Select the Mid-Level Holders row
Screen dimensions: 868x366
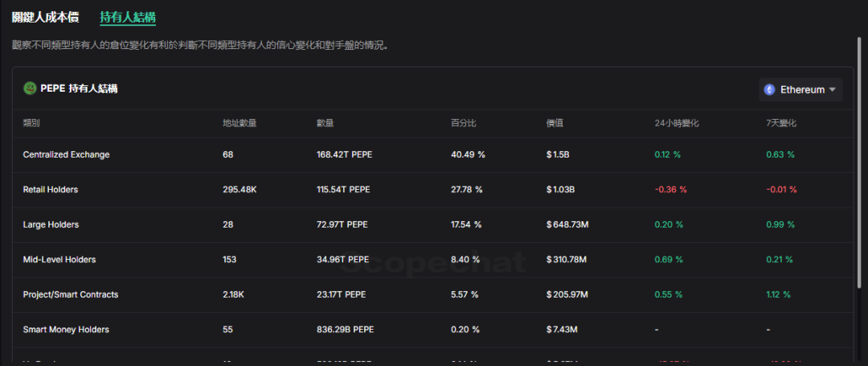point(59,260)
